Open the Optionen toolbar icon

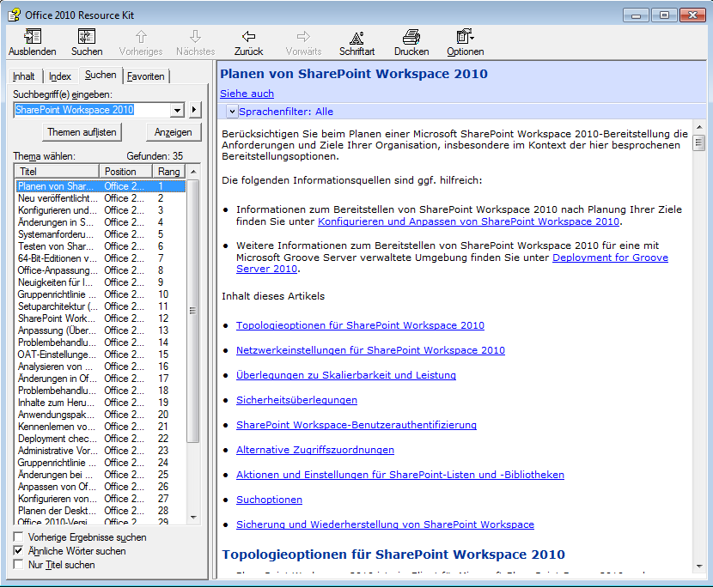465,37
